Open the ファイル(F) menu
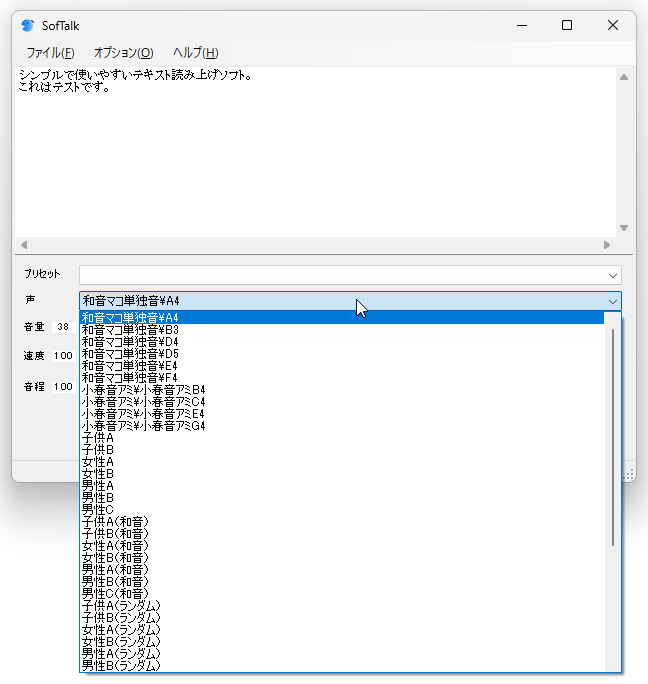The height and width of the screenshot is (684, 648). [x=50, y=53]
